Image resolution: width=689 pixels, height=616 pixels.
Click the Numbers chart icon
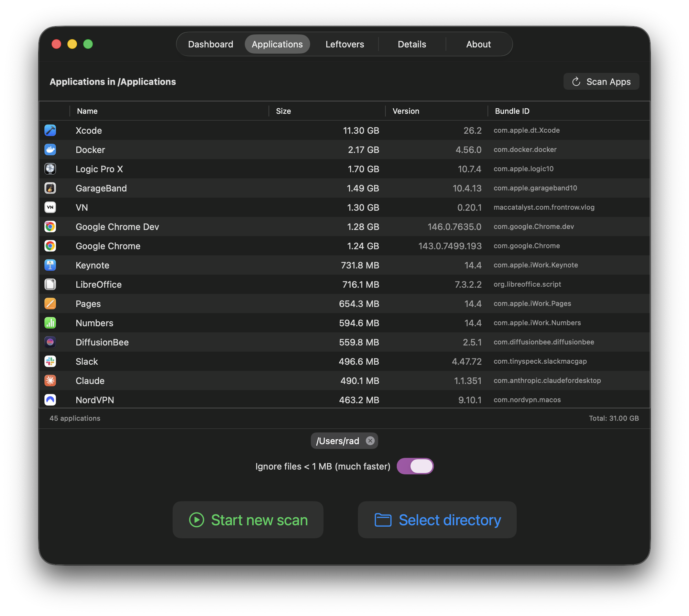point(50,323)
